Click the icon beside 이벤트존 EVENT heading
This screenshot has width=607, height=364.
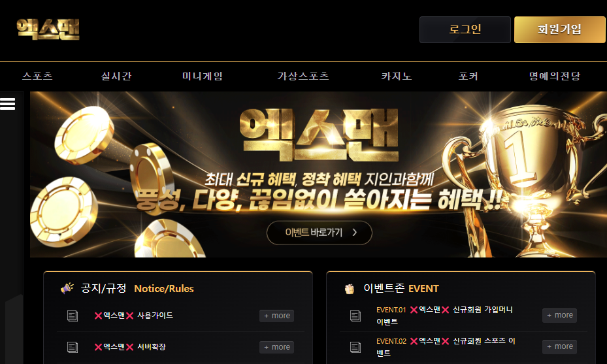click(349, 289)
